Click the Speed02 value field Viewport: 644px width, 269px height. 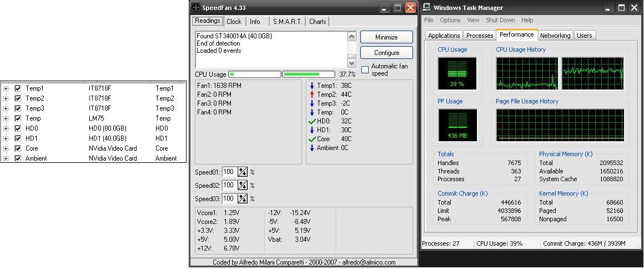(x=230, y=185)
